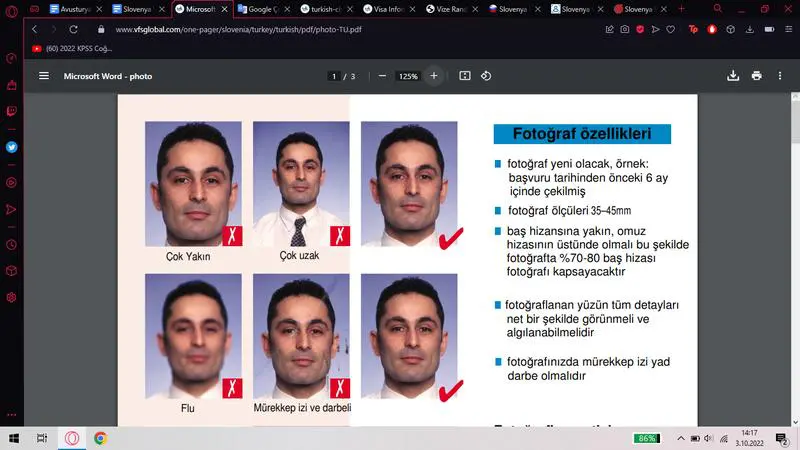This screenshot has height=450, width=800.
Task: Open sidebar settings gear
Action: click(11, 297)
